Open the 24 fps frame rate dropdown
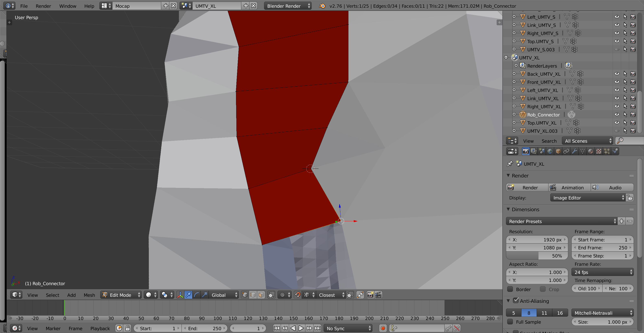The width and height of the screenshot is (644, 333). (x=603, y=272)
